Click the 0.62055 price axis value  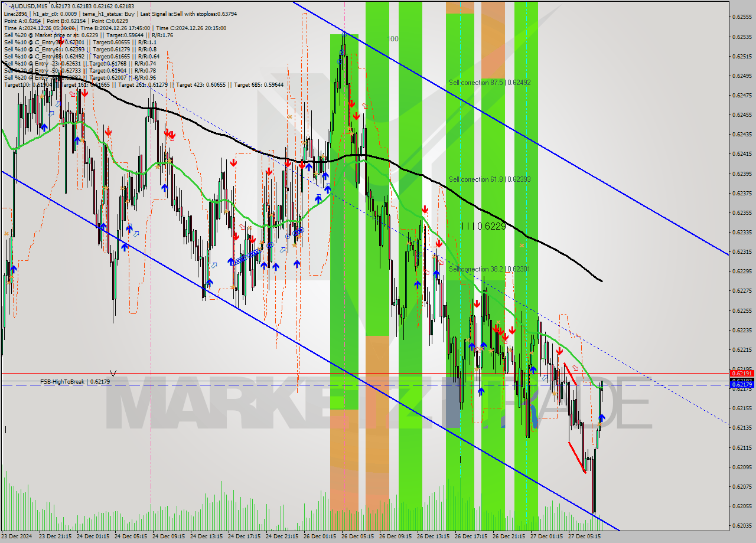(742, 506)
